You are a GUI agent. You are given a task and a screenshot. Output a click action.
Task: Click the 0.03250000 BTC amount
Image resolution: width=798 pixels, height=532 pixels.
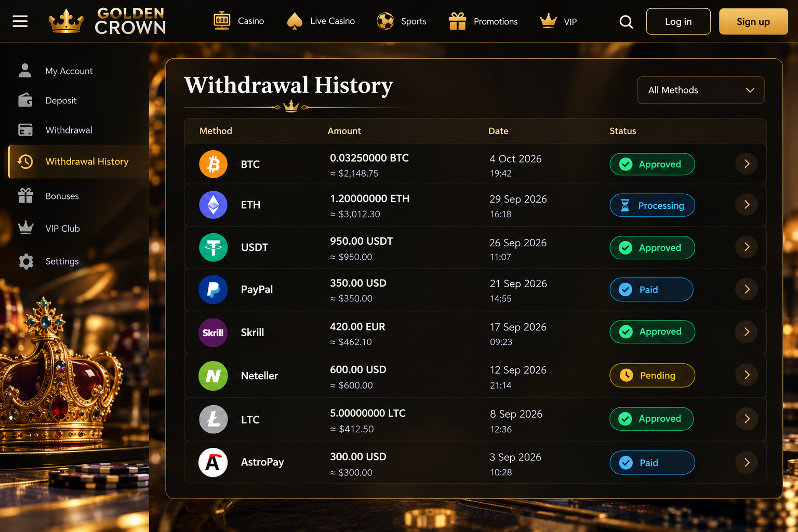click(369, 158)
